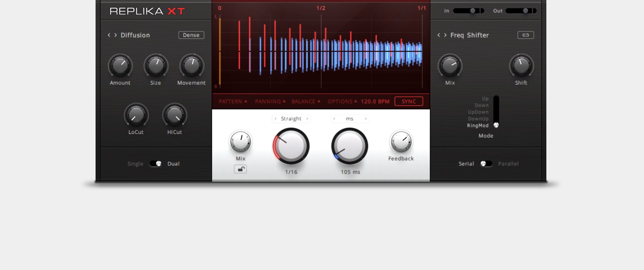Click the 1/16 time value label
The image size is (644, 270).
point(291,172)
